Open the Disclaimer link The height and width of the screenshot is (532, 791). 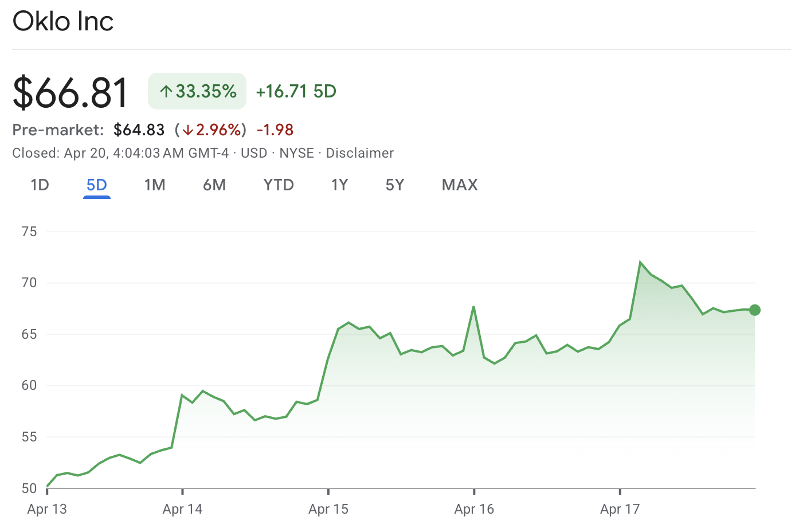pyautogui.click(x=359, y=153)
